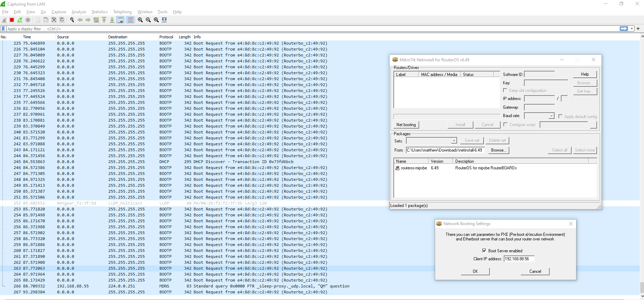The image size is (644, 300).
Task: Click the Save set button
Action: click(x=472, y=140)
